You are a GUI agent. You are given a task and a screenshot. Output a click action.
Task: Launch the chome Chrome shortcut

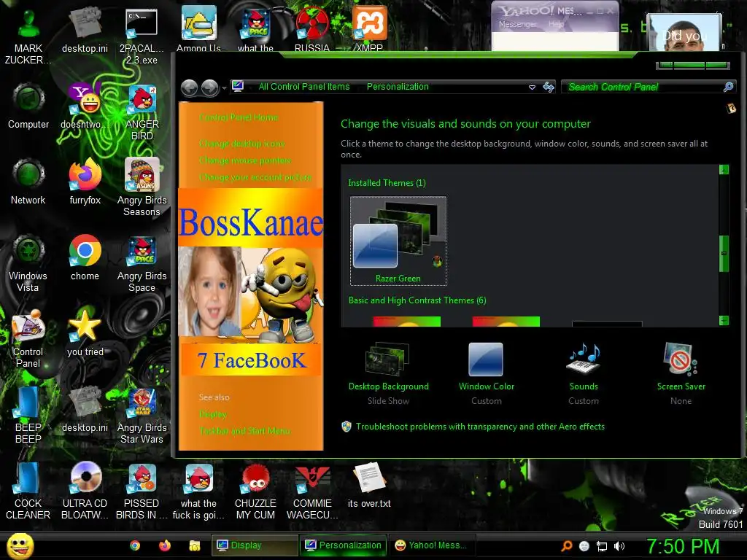tap(85, 257)
